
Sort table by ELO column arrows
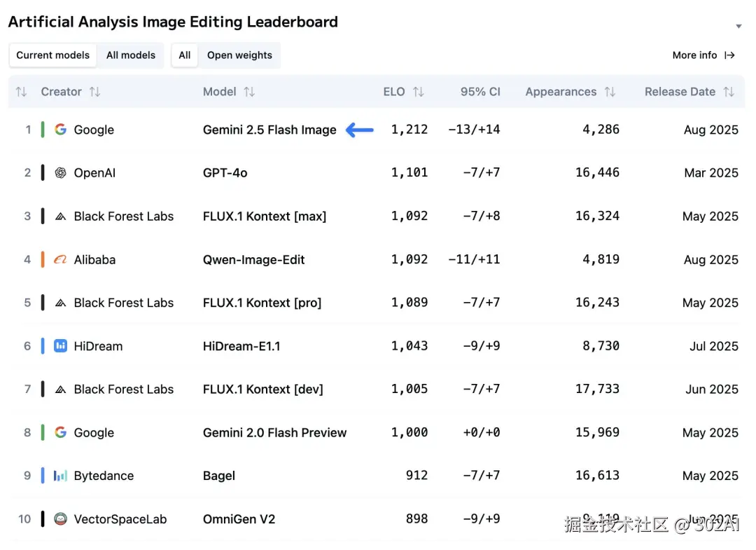click(419, 92)
